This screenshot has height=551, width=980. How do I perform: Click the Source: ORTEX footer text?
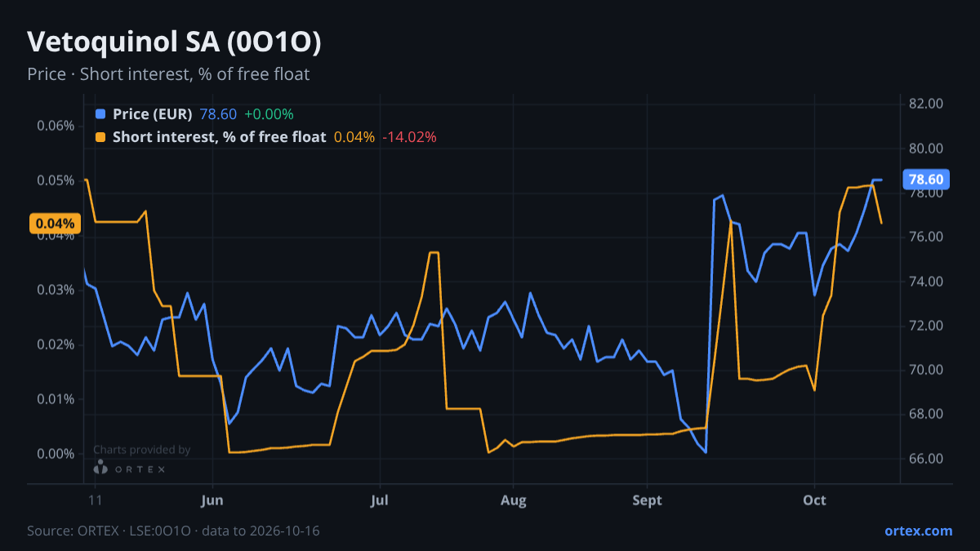pos(173,531)
